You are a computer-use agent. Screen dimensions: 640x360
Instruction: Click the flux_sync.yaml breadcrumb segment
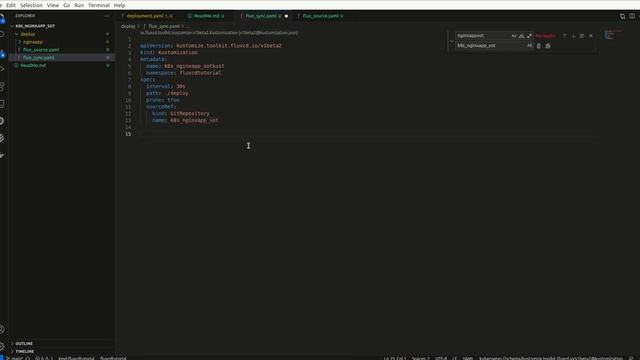[x=164, y=26]
